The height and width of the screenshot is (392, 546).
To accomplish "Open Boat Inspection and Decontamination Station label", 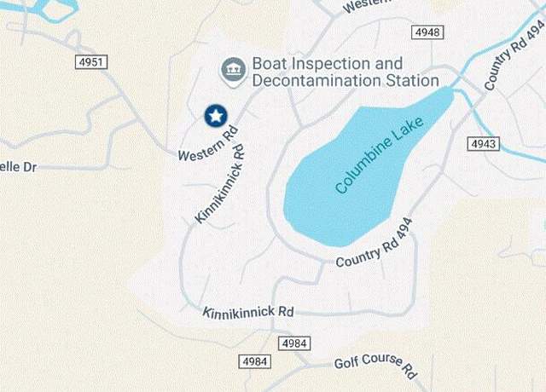I will [345, 72].
